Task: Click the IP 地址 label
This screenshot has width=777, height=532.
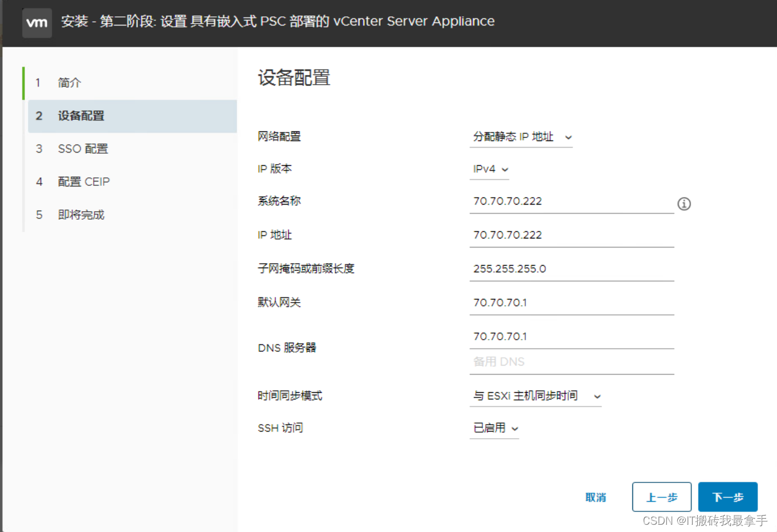Action: tap(275, 235)
